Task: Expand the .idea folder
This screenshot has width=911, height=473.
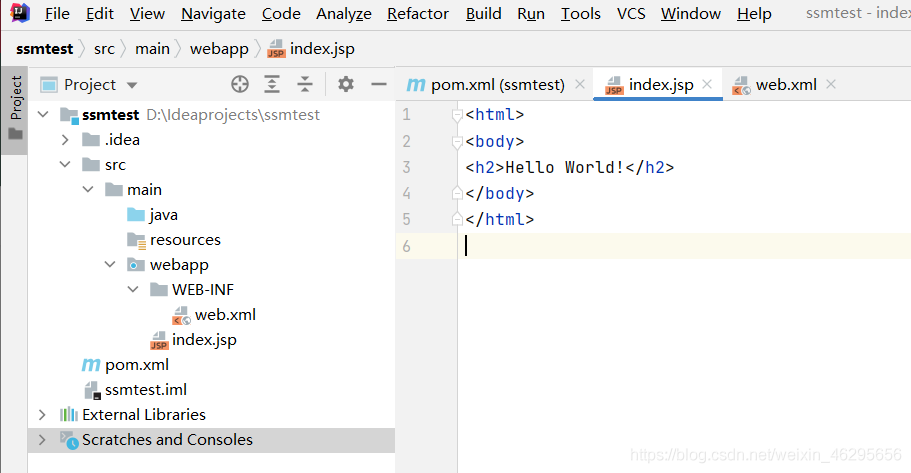Action: coord(65,140)
